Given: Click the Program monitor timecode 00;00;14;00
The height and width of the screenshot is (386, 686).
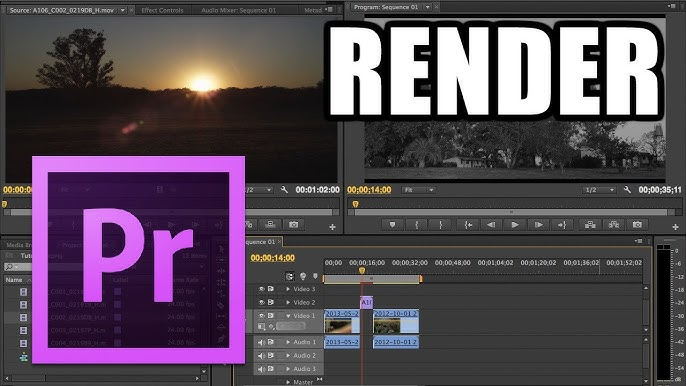Looking at the screenshot, I should 369,190.
